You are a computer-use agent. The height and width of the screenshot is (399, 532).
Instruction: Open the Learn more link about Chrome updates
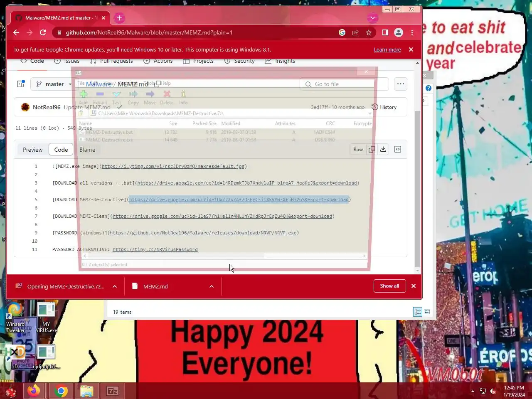tap(387, 49)
